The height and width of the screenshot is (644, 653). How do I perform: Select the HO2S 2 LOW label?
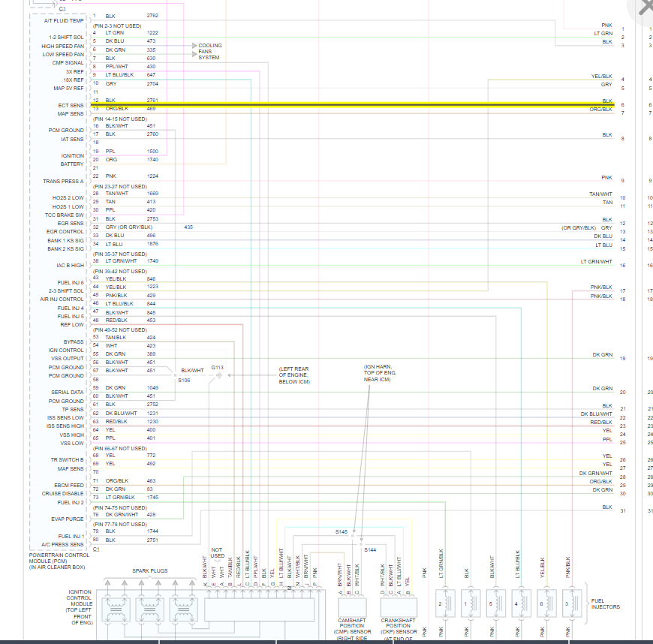(68, 198)
